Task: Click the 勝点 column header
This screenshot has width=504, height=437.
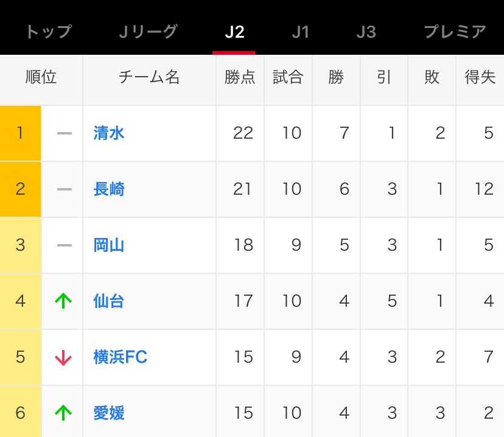Action: pos(240,77)
